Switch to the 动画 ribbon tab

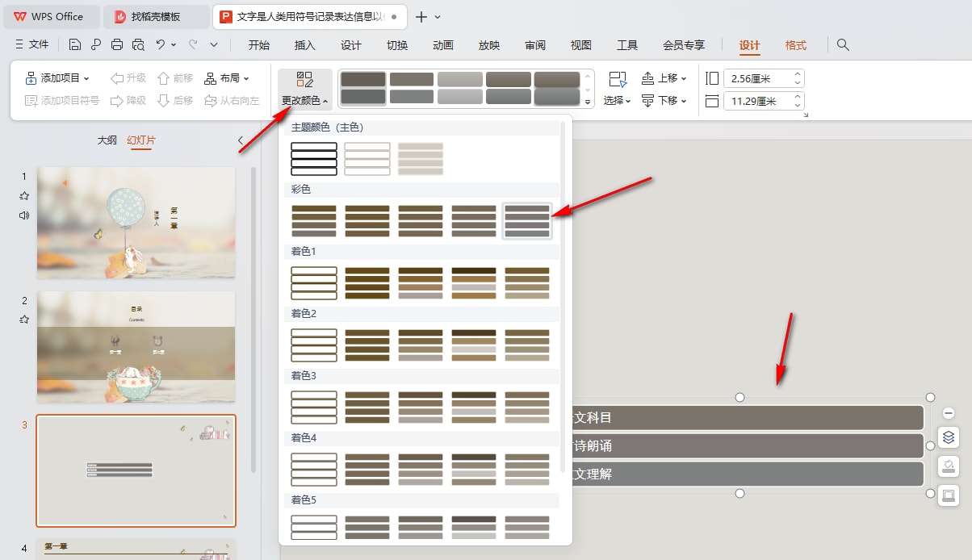(x=443, y=45)
